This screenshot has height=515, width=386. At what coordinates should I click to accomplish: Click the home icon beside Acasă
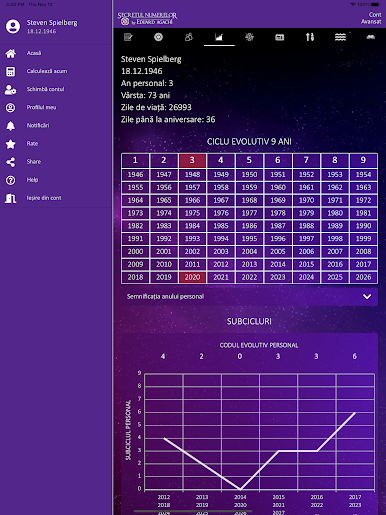click(x=11, y=53)
